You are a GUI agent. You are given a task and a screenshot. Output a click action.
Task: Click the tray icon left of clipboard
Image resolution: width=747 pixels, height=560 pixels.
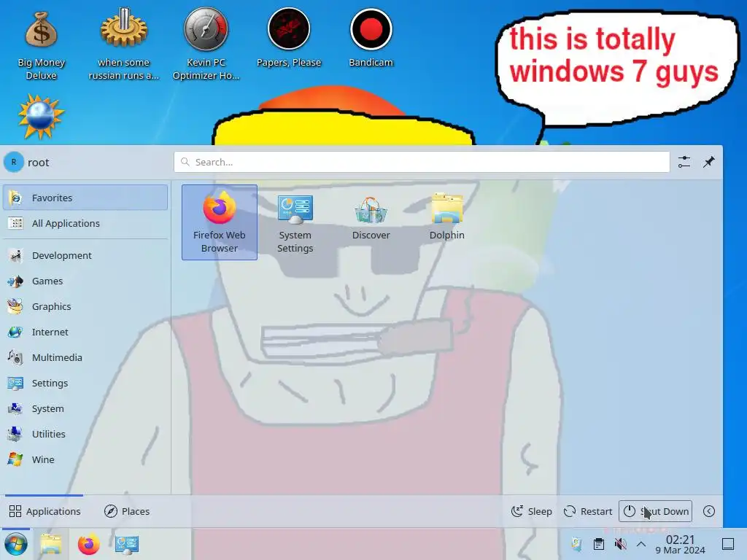coord(577,544)
